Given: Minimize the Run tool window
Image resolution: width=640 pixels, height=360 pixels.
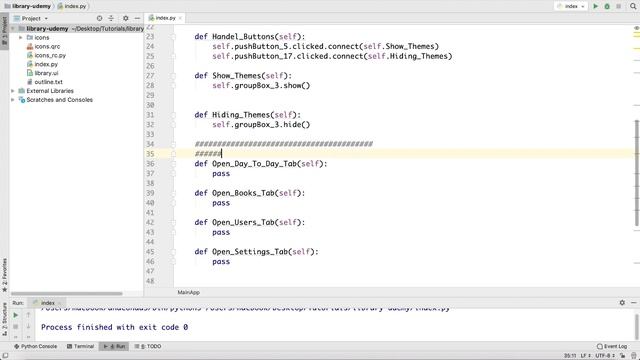Looking at the screenshot, I should coord(633,303).
